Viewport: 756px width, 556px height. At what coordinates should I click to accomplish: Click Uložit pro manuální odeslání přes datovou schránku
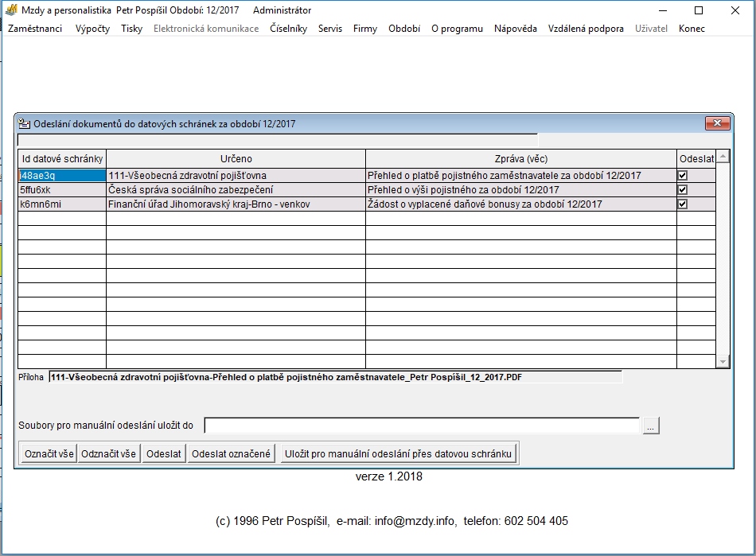398,454
